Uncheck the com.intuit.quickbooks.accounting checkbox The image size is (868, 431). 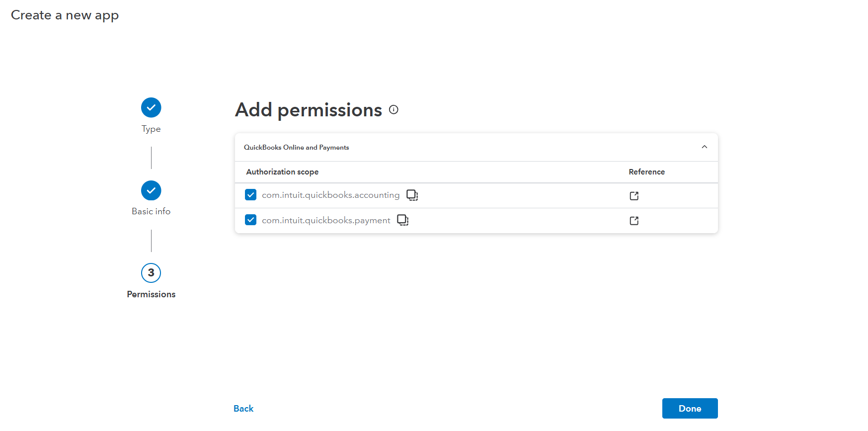(251, 195)
